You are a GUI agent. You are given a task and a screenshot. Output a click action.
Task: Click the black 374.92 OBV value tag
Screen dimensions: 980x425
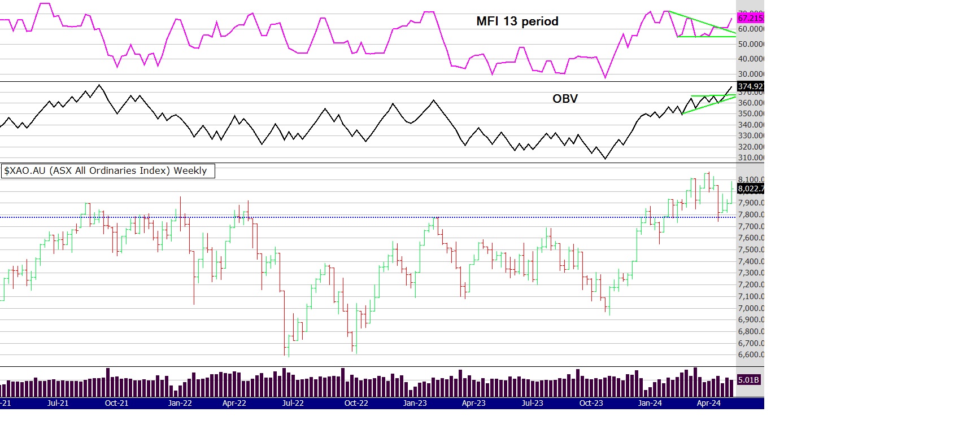pos(751,86)
